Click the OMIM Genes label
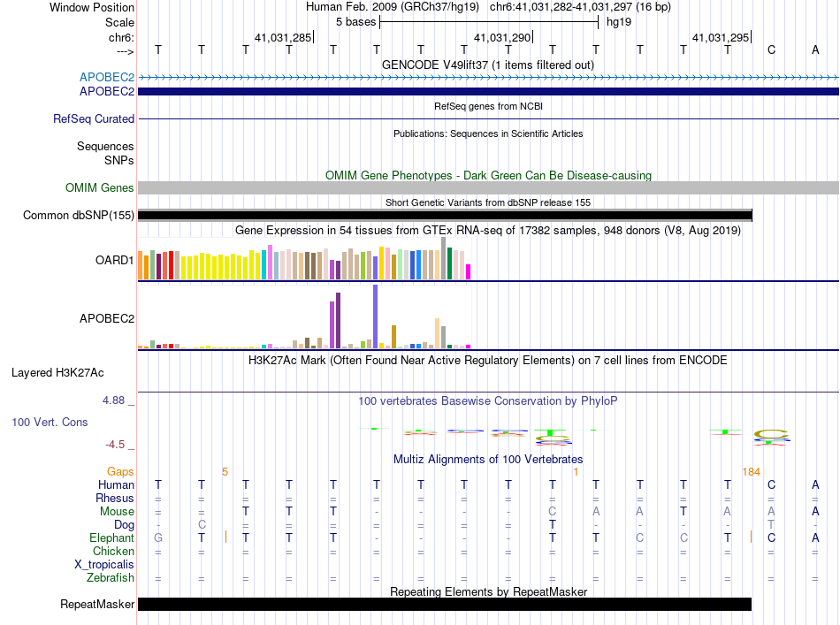Viewport: 840px width, 625px height. point(99,188)
